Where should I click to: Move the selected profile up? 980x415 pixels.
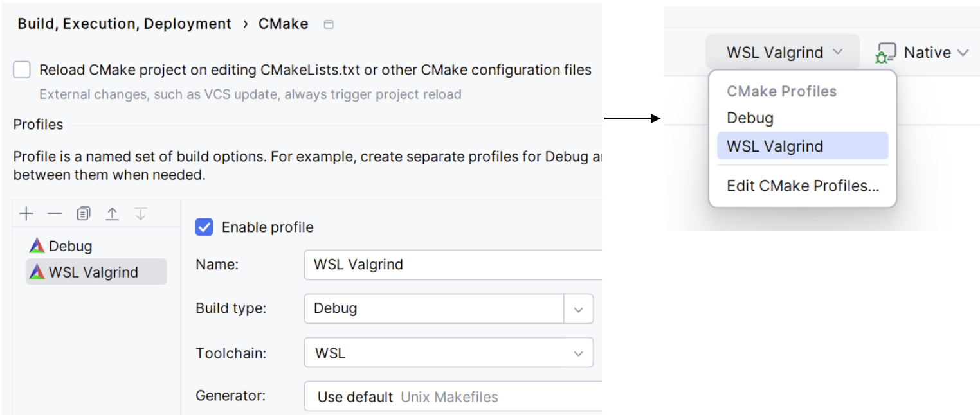(x=112, y=213)
